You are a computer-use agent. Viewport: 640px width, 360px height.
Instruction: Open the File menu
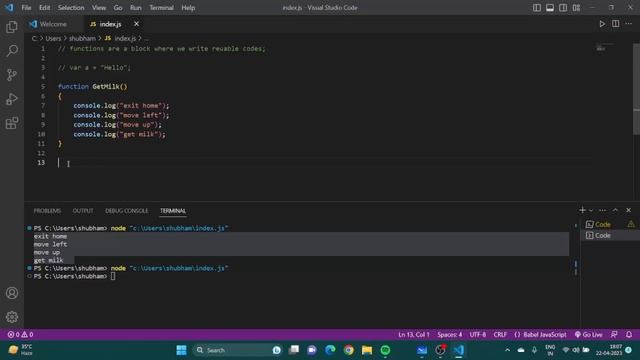26,8
